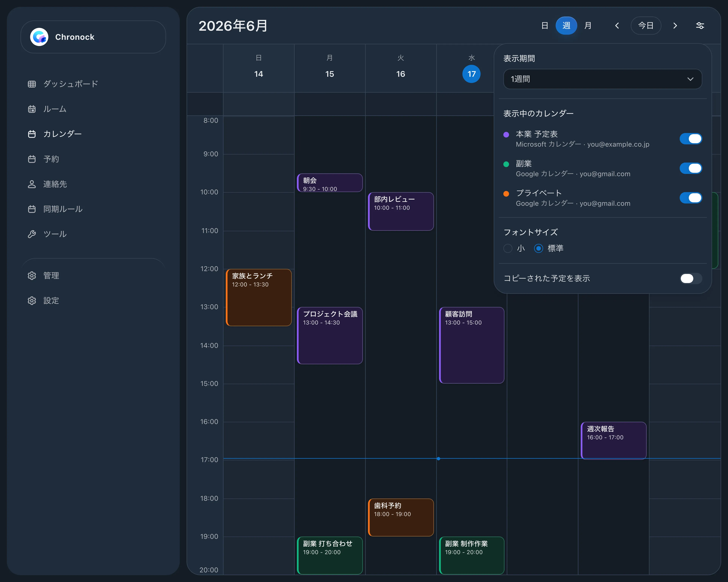Click the 2026年6月 title
The width and height of the screenshot is (728, 582).
(233, 26)
